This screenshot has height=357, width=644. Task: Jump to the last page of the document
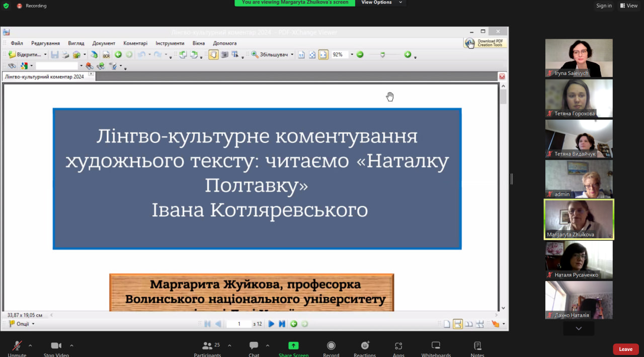coord(282,324)
